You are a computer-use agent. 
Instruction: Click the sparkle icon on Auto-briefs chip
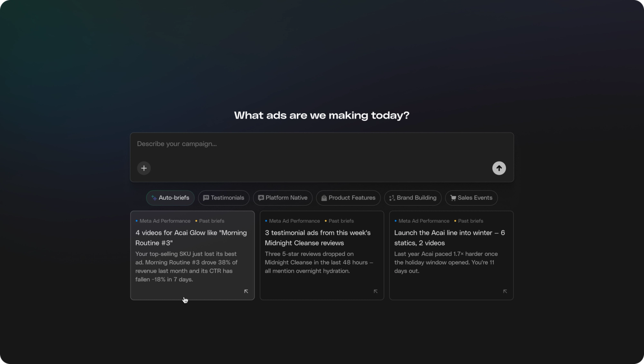pos(154,198)
